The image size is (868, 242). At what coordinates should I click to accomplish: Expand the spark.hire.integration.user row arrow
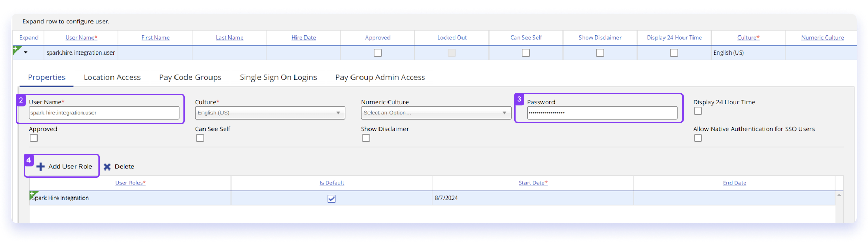tap(25, 53)
